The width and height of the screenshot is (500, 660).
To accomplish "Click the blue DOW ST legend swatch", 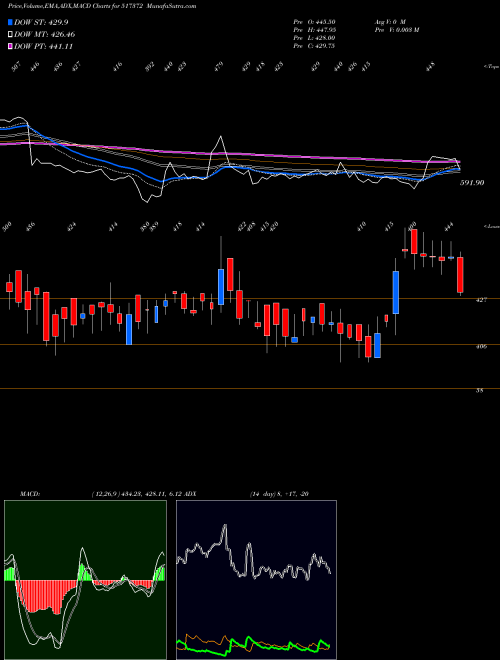I will 10,22.
